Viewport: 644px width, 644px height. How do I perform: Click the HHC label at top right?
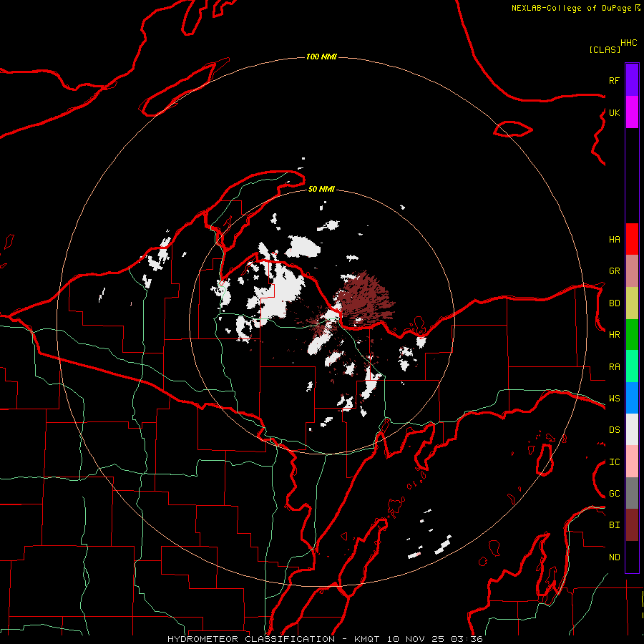[x=628, y=43]
